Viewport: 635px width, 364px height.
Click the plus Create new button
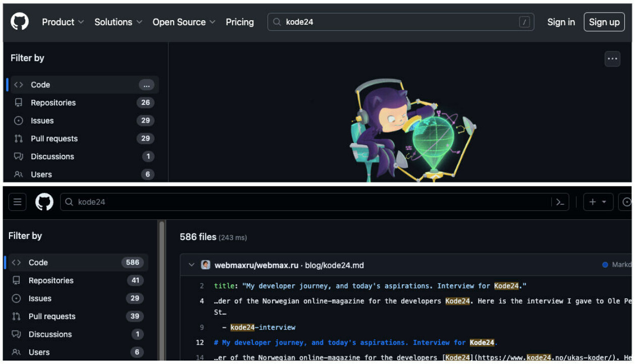[x=593, y=202]
